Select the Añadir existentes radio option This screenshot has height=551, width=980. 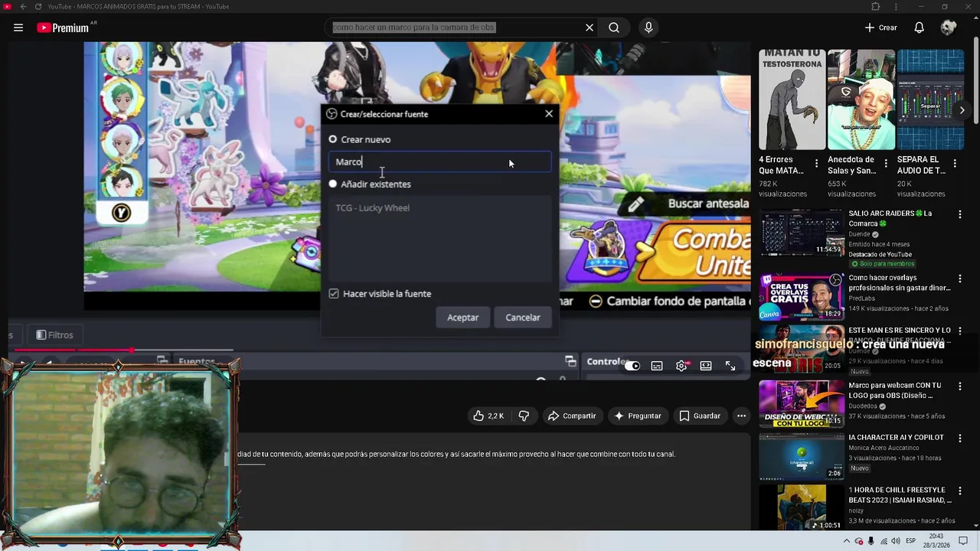pyautogui.click(x=333, y=184)
